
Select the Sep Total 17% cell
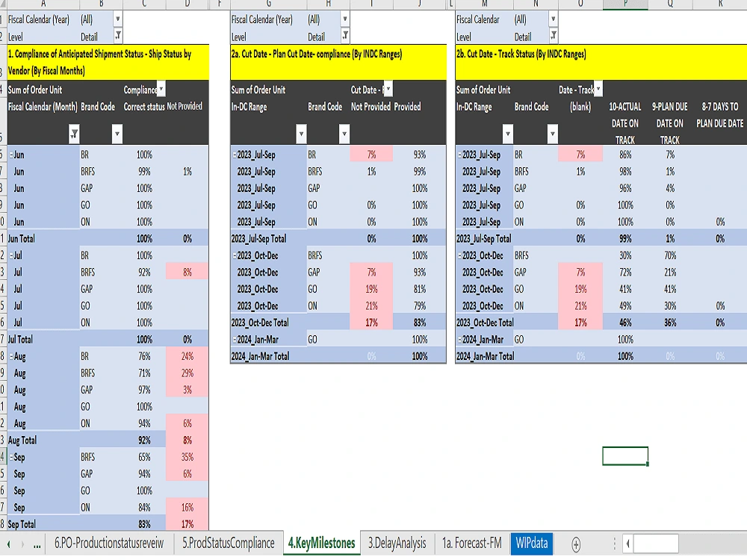point(187,524)
